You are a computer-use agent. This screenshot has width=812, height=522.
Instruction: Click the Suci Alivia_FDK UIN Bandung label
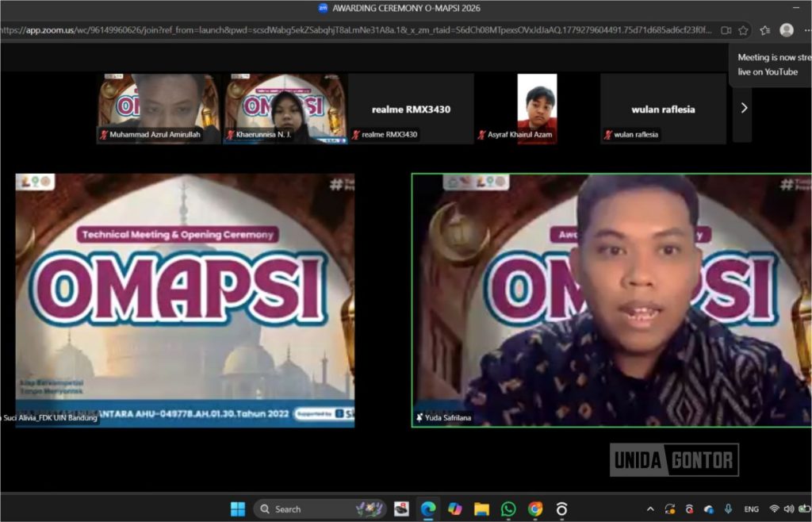(50, 417)
